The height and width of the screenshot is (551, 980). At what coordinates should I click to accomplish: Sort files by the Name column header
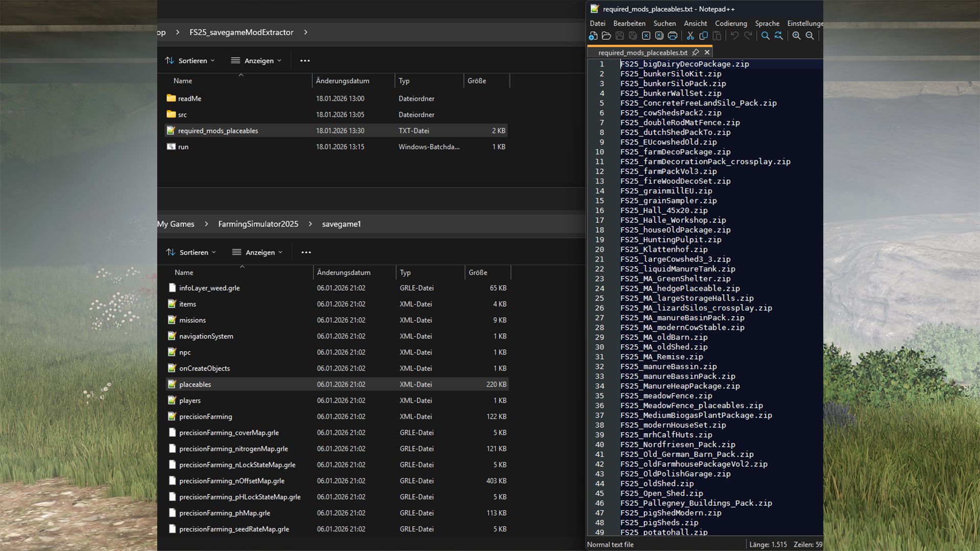coord(182,81)
